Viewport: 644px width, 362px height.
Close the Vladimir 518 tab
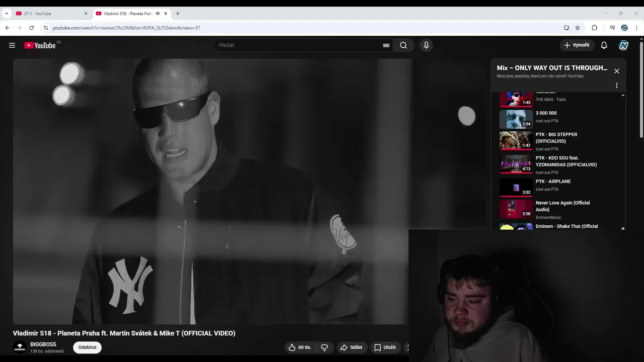(x=166, y=14)
